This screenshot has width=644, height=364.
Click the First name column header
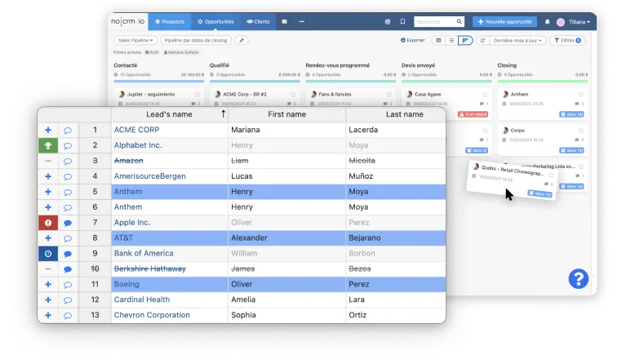[286, 114]
